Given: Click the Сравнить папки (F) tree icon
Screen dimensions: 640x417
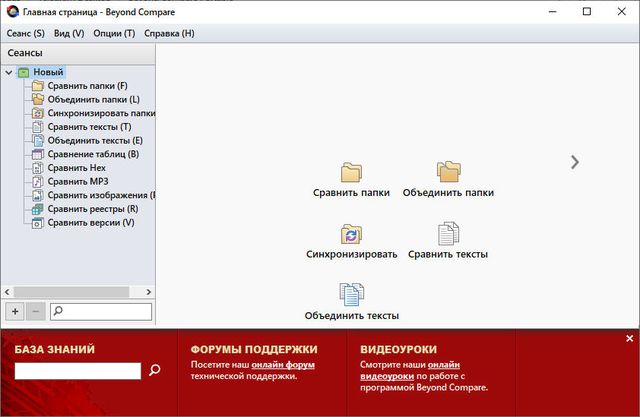Looking at the screenshot, I should [38, 86].
